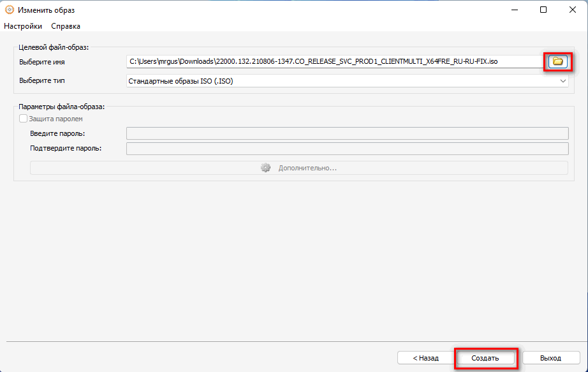Go back with the < Назад button
The image size is (588, 372).
tap(425, 358)
